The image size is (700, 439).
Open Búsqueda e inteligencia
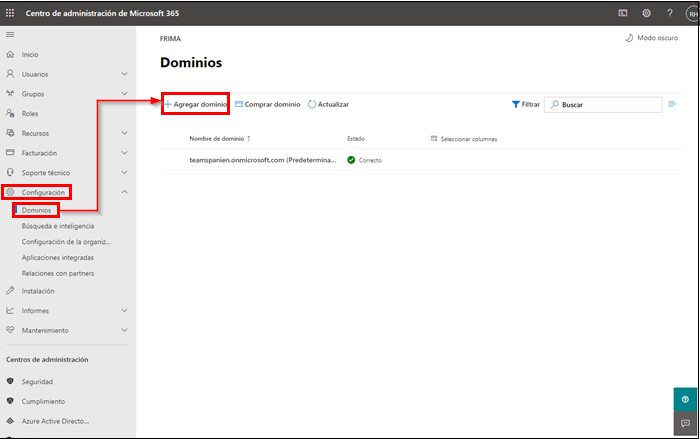point(58,226)
